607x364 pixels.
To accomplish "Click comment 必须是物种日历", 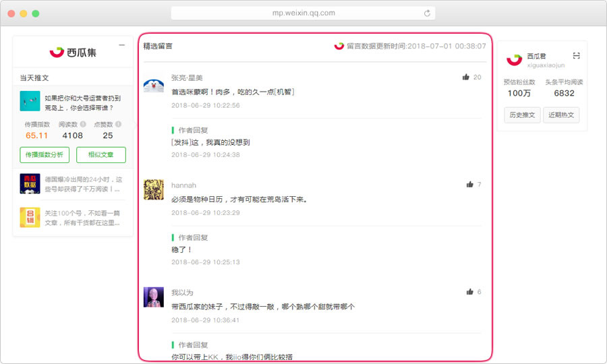I will (x=239, y=200).
